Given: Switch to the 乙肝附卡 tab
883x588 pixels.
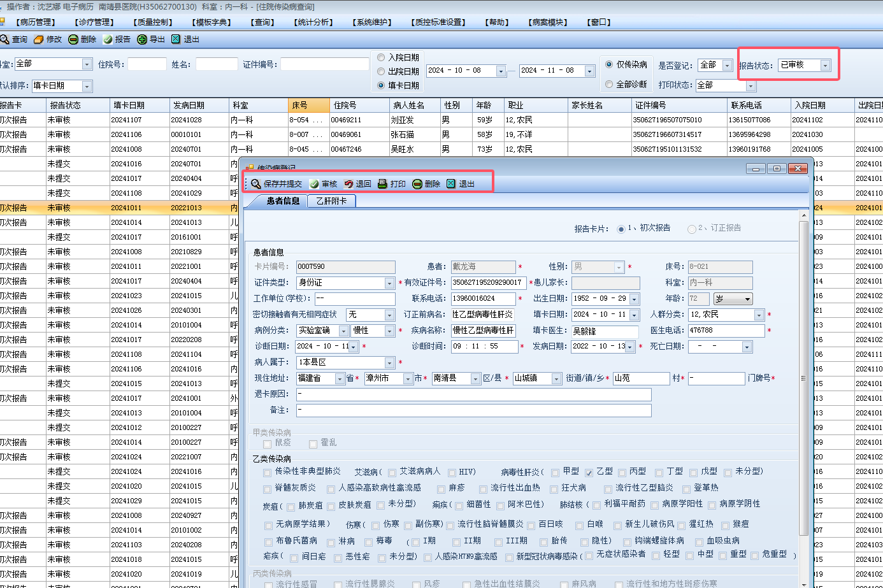Looking at the screenshot, I should [331, 201].
